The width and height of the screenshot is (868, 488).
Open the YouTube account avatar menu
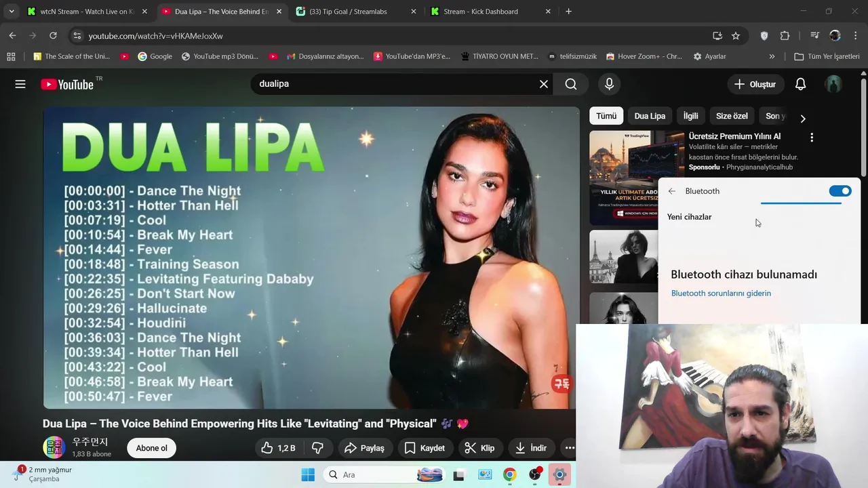[833, 84]
